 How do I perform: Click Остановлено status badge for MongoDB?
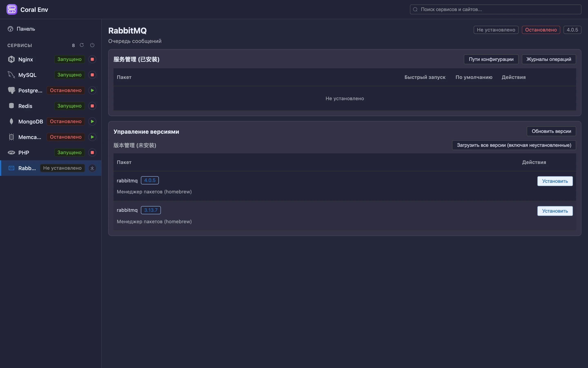(x=66, y=121)
